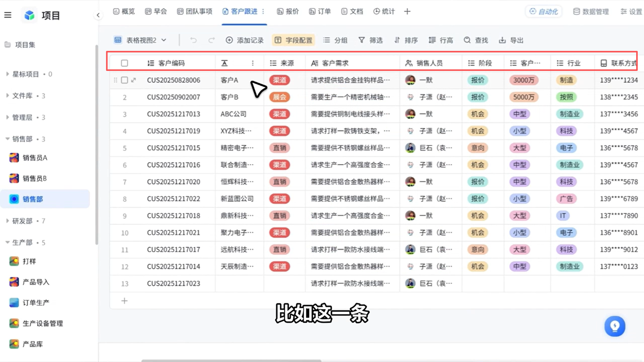The width and height of the screenshot is (644, 362).
Task: Collapse the sidebar with the arrow button
Action: pos(98,15)
